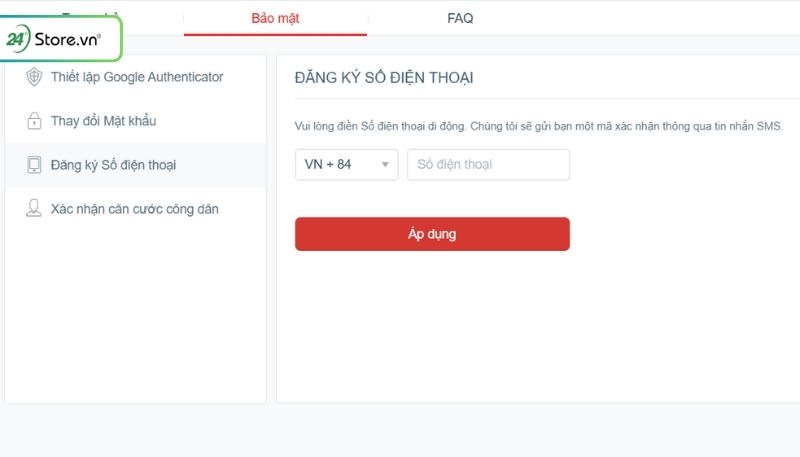This screenshot has width=800, height=457.
Task: Open the FAQ tab
Action: click(460, 18)
